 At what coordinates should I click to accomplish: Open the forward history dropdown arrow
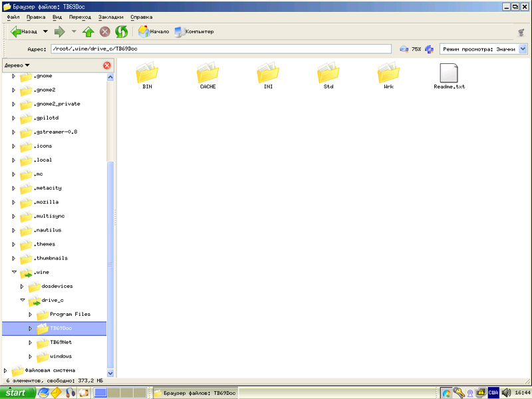coord(74,31)
